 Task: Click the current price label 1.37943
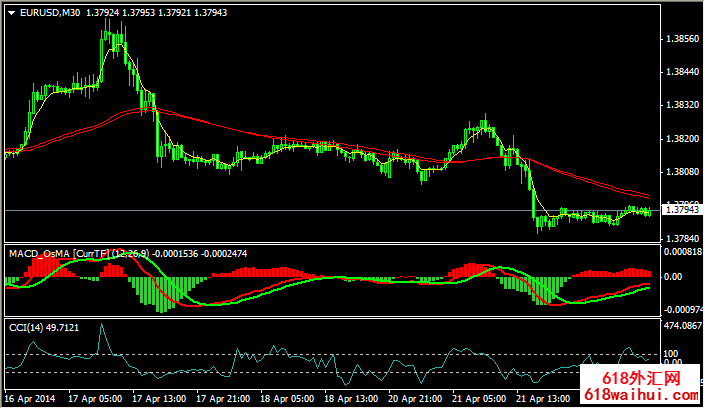[681, 210]
